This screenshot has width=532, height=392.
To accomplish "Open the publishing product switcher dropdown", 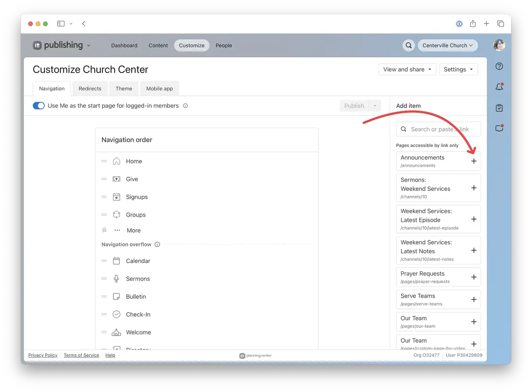I will click(x=62, y=45).
